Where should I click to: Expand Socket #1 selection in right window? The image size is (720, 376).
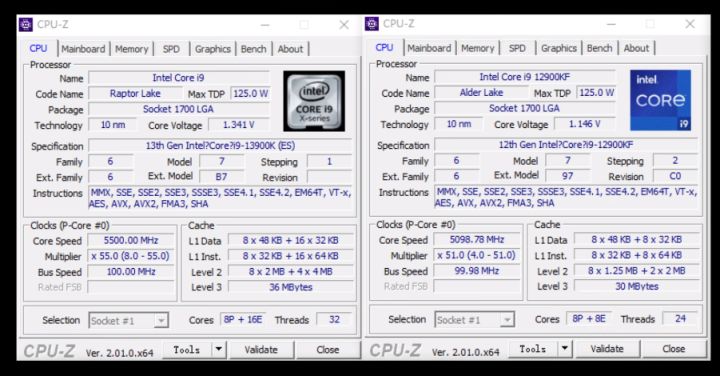pyautogui.click(x=507, y=320)
